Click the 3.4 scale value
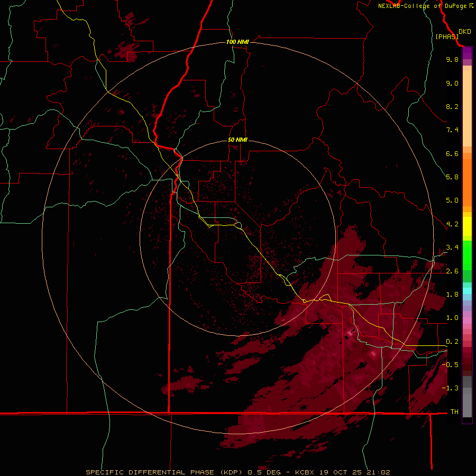 coord(452,248)
